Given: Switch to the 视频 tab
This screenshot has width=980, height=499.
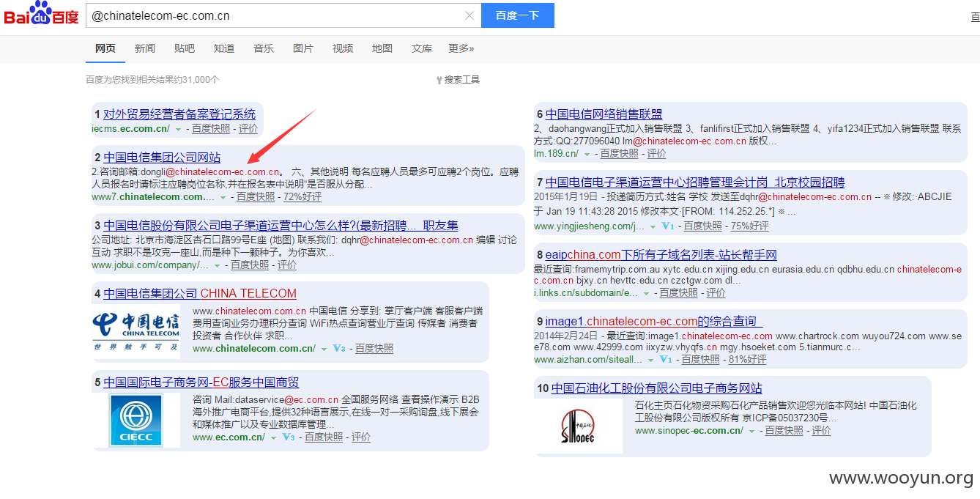Looking at the screenshot, I should (343, 48).
